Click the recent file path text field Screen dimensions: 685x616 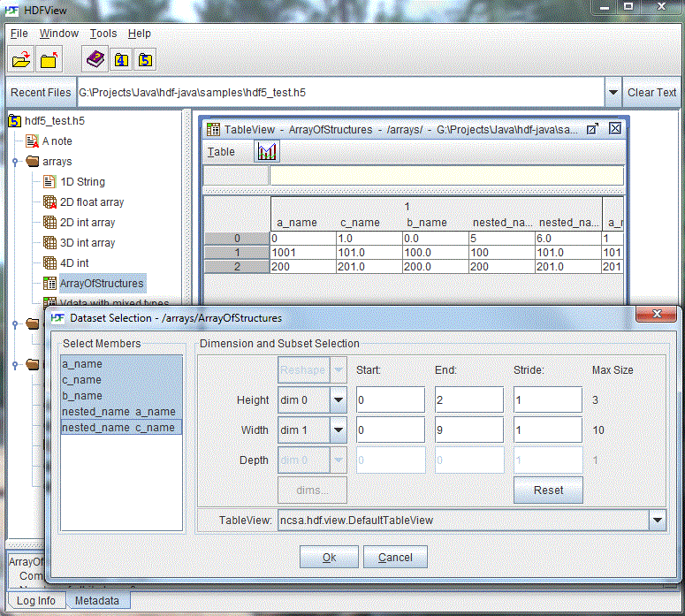click(x=341, y=92)
